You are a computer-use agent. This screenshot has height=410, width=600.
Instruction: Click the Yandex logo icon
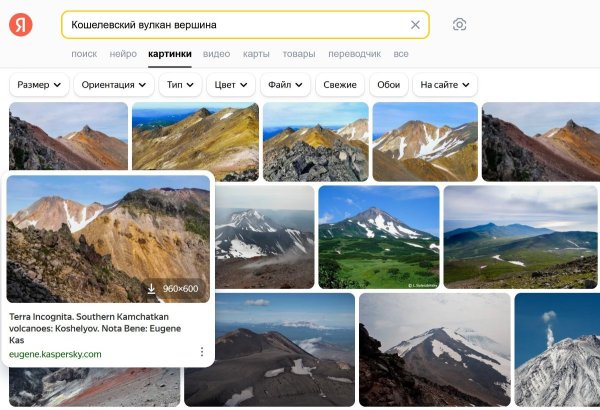[x=20, y=25]
